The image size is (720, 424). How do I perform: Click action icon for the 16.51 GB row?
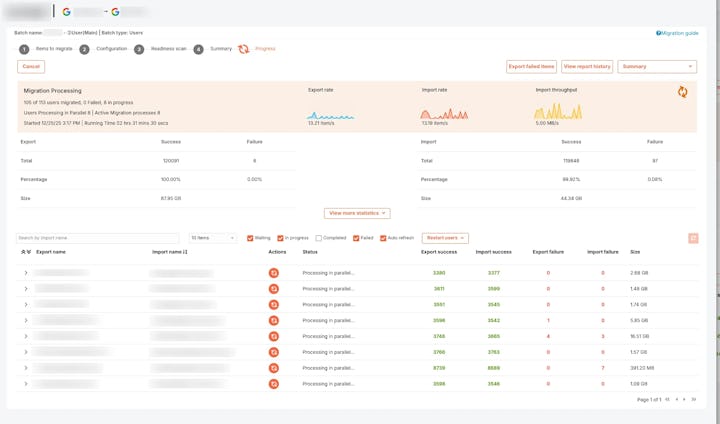pyautogui.click(x=274, y=336)
